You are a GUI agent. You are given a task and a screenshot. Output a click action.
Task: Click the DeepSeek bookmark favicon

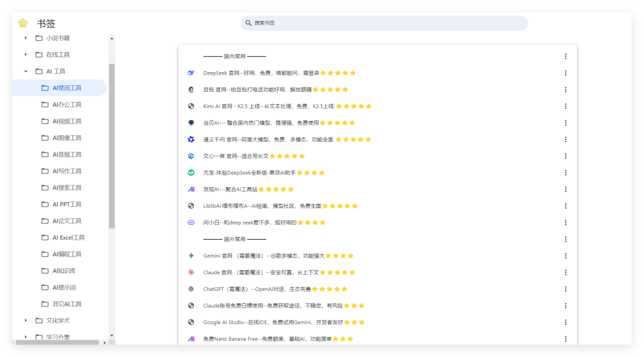coord(191,73)
